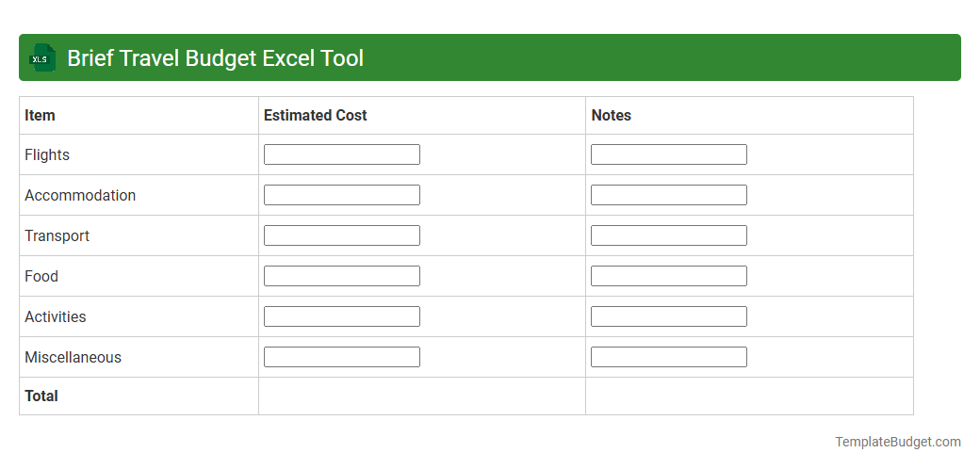Select the 'Activities' row label
980x469 pixels.
(55, 317)
